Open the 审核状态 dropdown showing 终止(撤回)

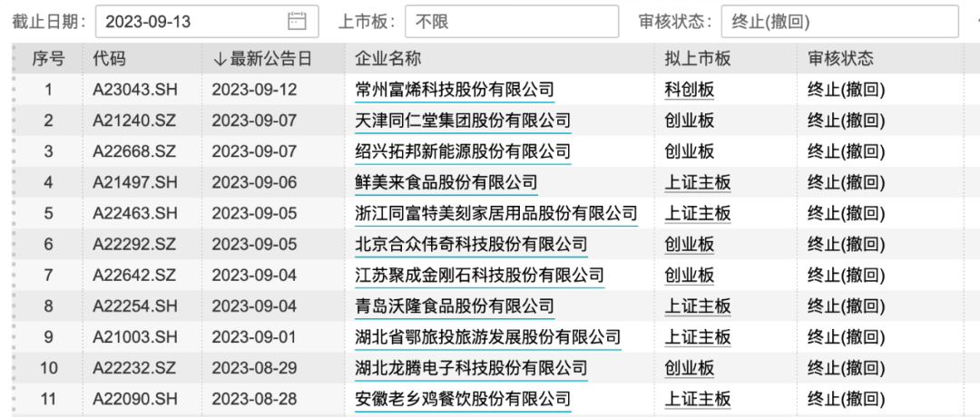(839, 22)
